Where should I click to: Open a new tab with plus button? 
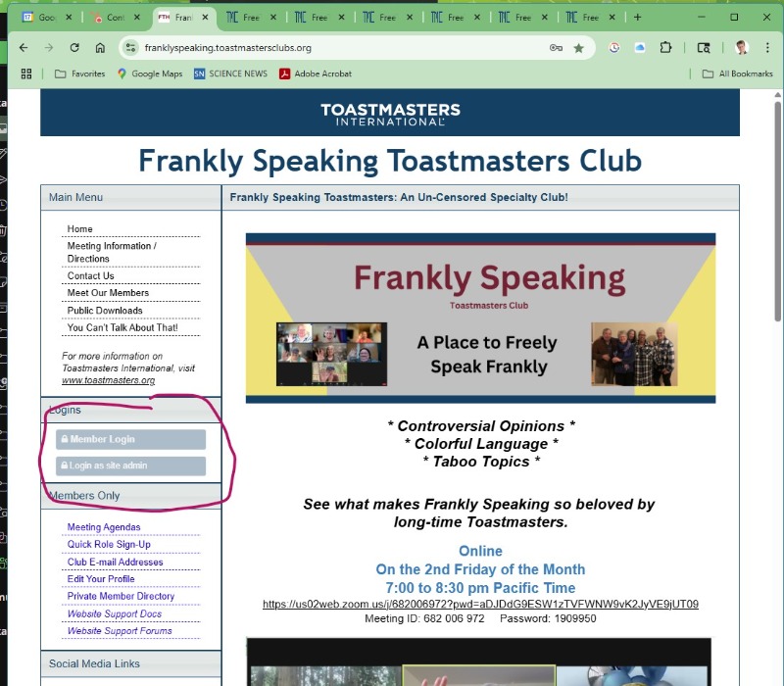(x=638, y=18)
